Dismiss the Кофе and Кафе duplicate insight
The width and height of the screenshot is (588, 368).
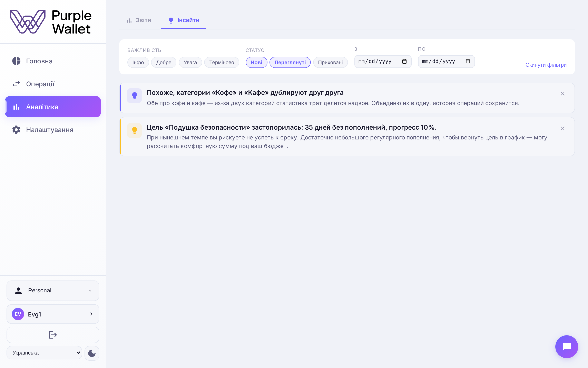tap(562, 94)
